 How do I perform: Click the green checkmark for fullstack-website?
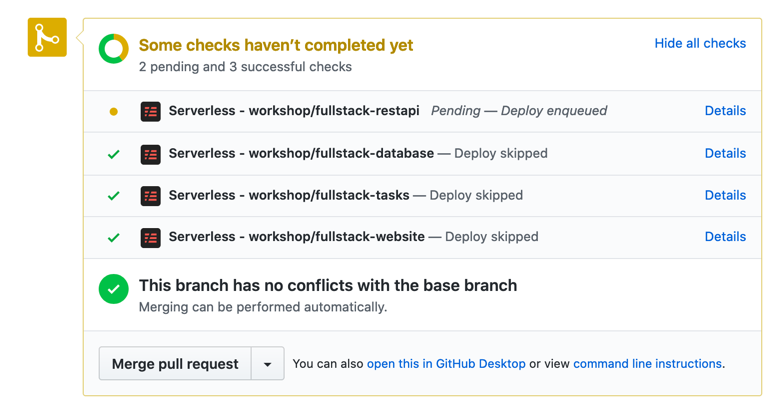tap(114, 238)
